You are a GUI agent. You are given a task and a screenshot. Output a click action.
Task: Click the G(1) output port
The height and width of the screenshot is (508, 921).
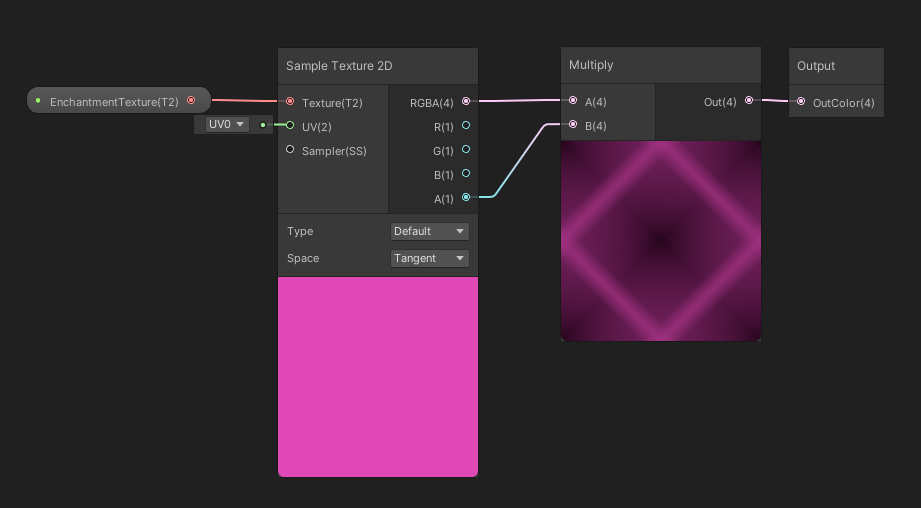(466, 150)
